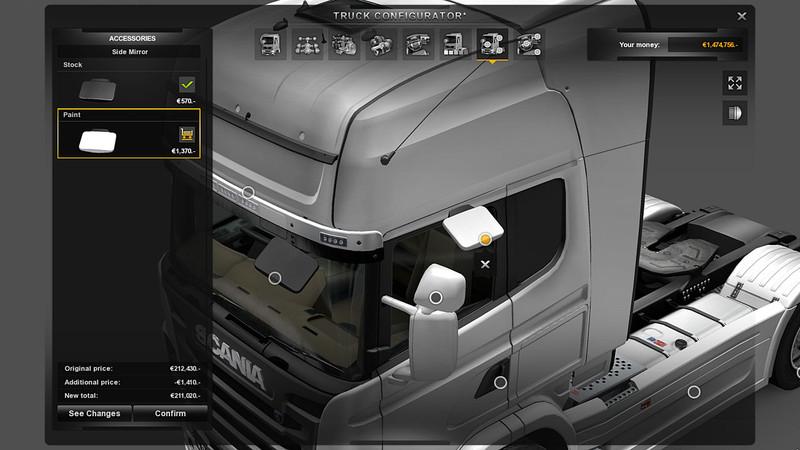Close the truck configurator with the X
Image resolution: width=800 pixels, height=450 pixels.
pyautogui.click(x=741, y=16)
